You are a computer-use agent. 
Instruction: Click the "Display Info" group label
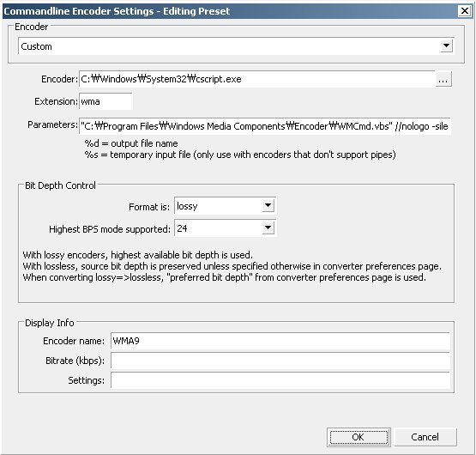50,323
